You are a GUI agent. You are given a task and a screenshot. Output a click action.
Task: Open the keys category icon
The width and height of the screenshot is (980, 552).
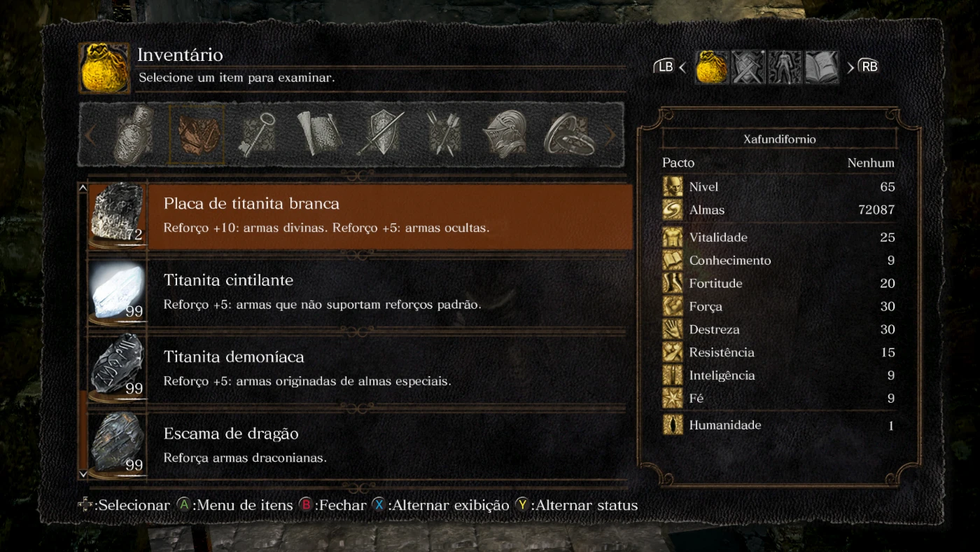pyautogui.click(x=257, y=134)
